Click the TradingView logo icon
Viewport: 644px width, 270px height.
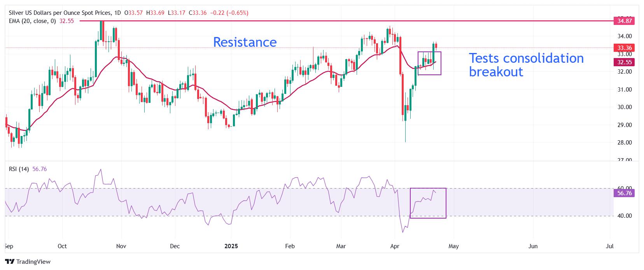pyautogui.click(x=10, y=262)
